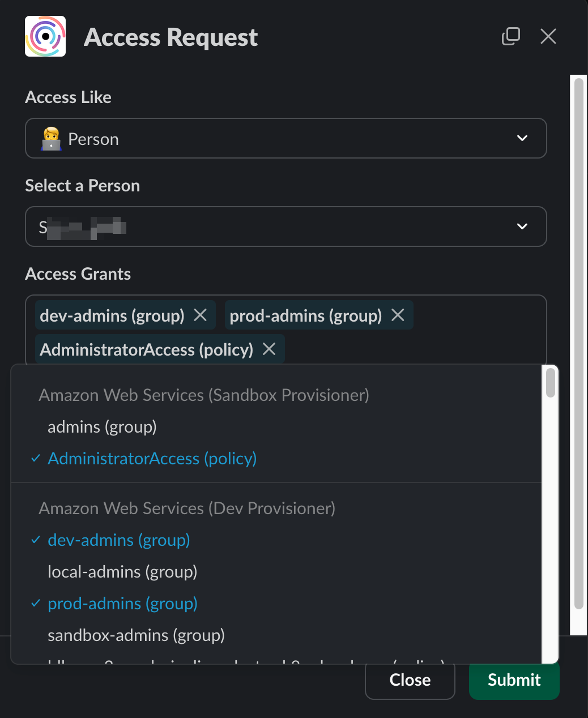Uncheck prod-admins (group) option
The width and height of the screenshot is (588, 718).
tap(122, 604)
